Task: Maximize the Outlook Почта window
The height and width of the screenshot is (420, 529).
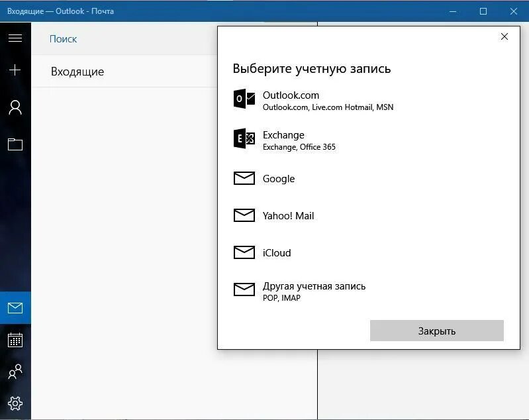Action: [483, 11]
